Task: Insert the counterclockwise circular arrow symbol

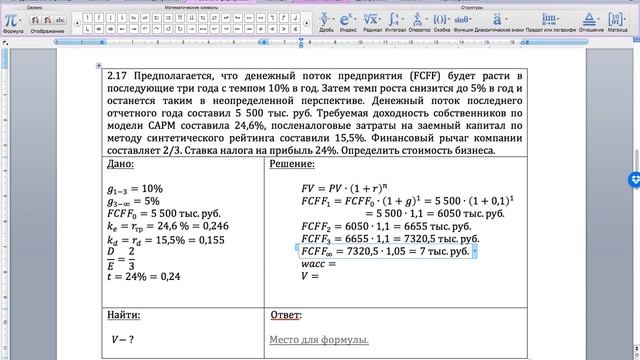Action: point(168,29)
